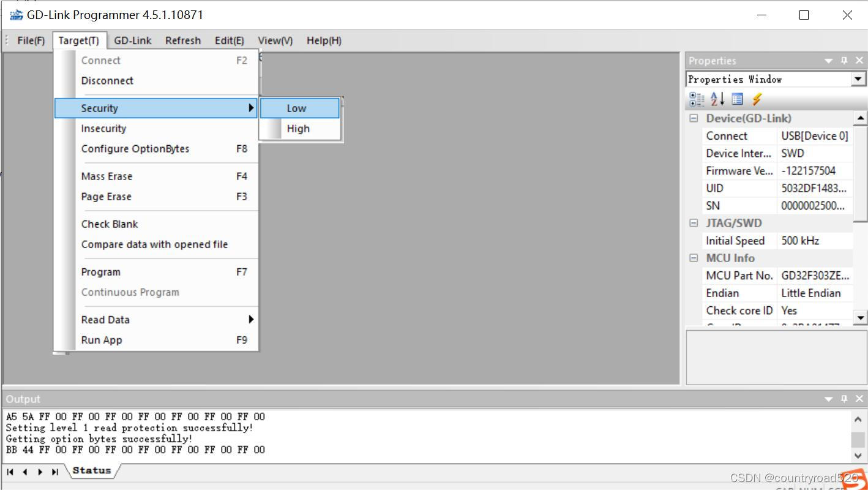
Task: Click Output scrollbar down arrow
Action: tap(858, 455)
